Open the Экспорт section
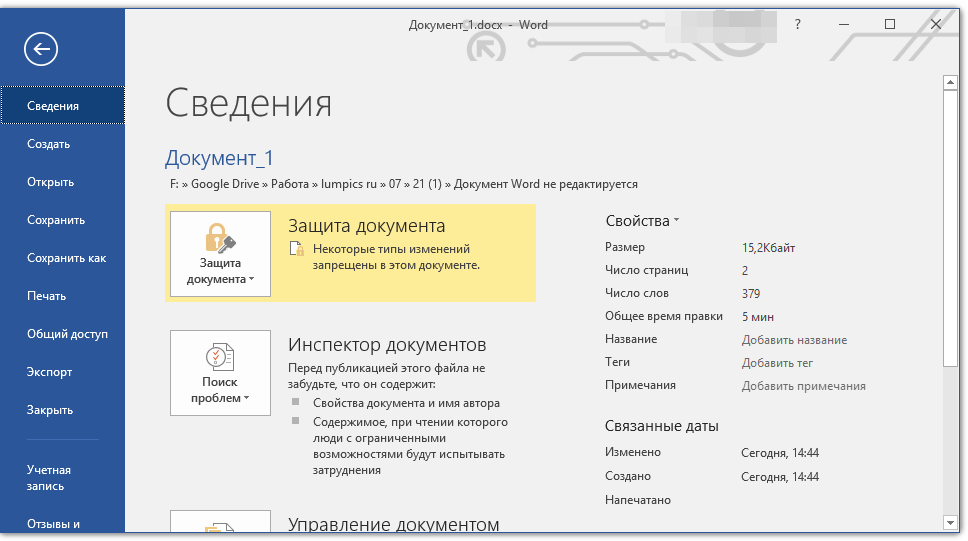 pos(50,372)
